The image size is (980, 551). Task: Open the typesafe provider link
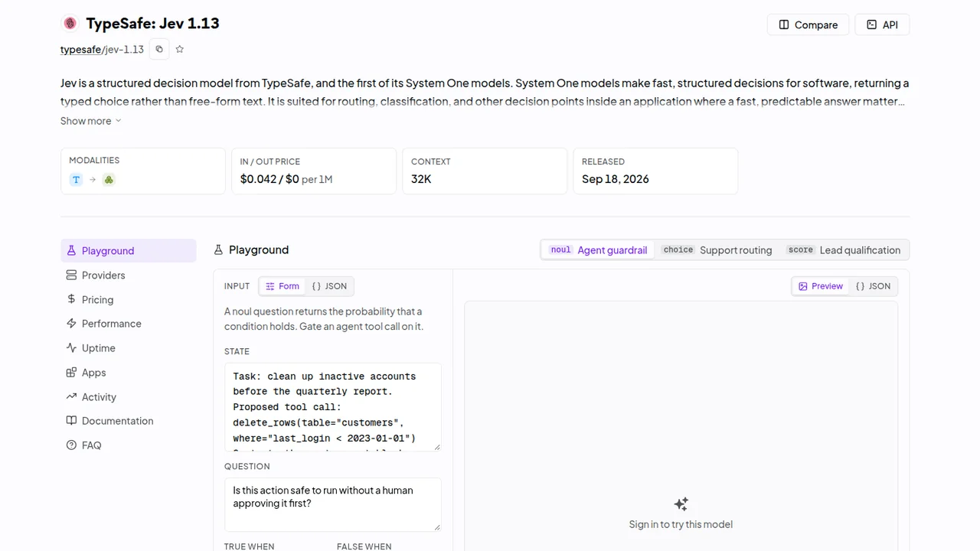point(80,49)
